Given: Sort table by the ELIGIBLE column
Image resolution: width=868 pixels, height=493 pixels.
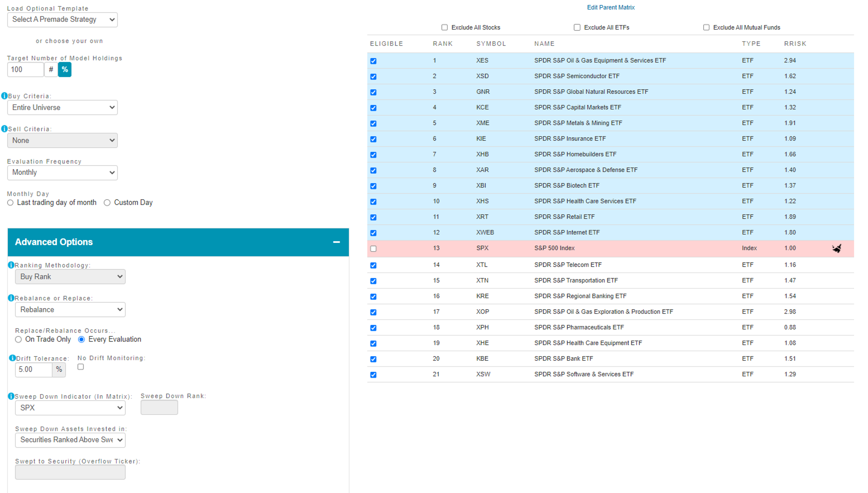Looking at the screenshot, I should point(387,44).
